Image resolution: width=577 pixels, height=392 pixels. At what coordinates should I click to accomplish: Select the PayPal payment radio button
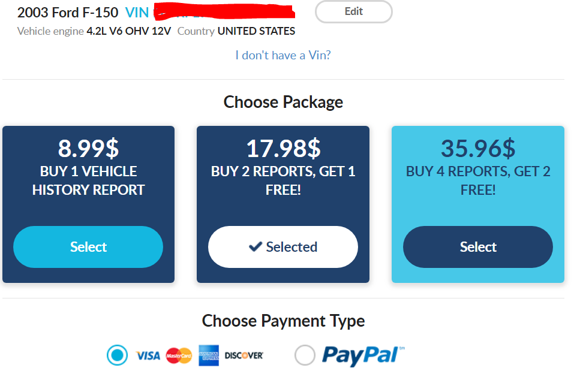(x=305, y=355)
